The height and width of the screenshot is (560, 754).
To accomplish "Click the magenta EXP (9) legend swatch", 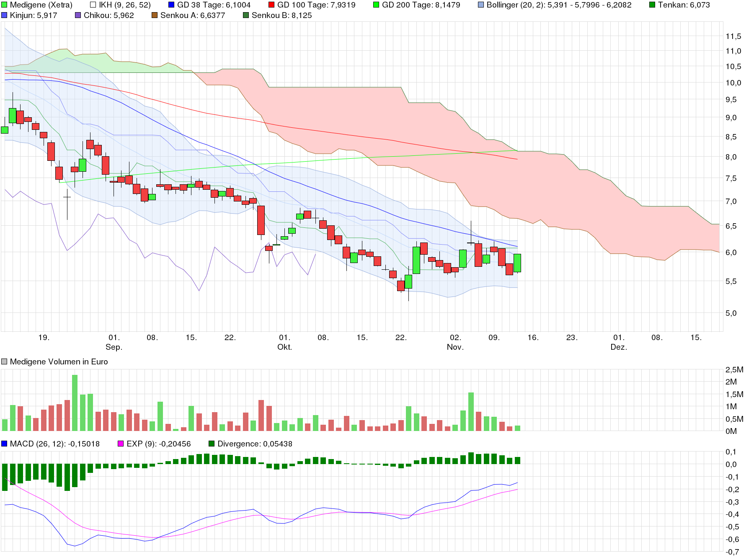I will click(121, 444).
